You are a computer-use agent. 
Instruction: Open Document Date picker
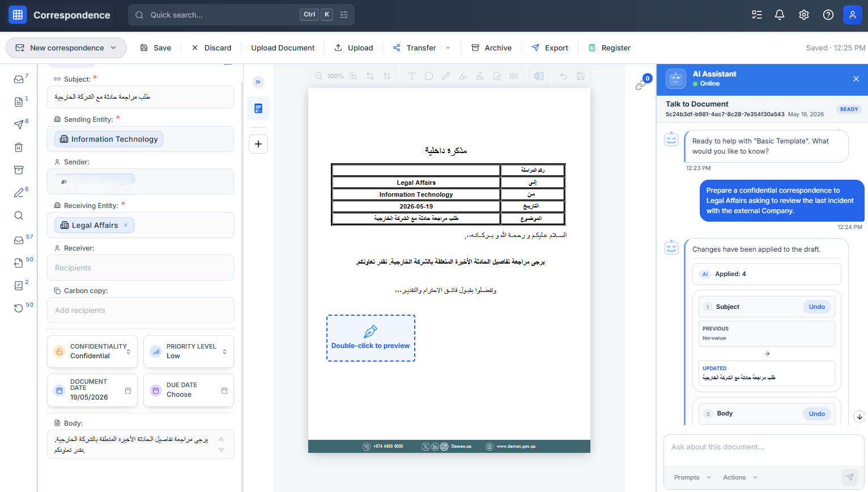(92, 390)
